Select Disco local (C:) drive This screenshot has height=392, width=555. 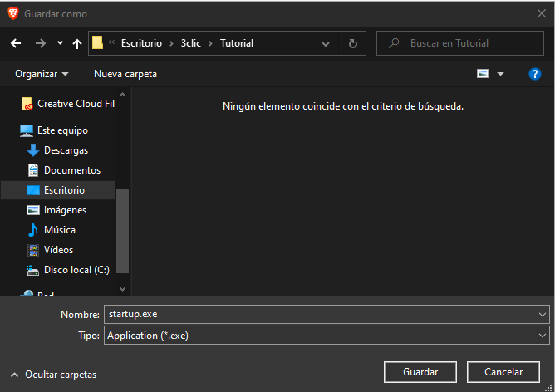tap(76, 270)
